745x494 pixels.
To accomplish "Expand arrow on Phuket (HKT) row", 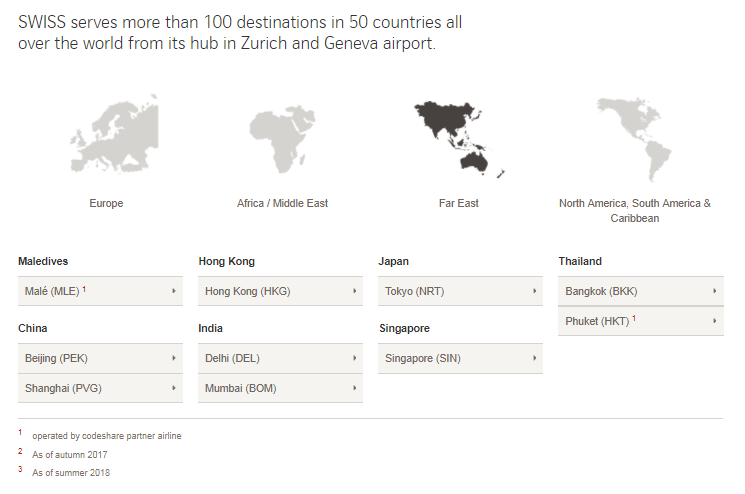I will pyautogui.click(x=715, y=321).
